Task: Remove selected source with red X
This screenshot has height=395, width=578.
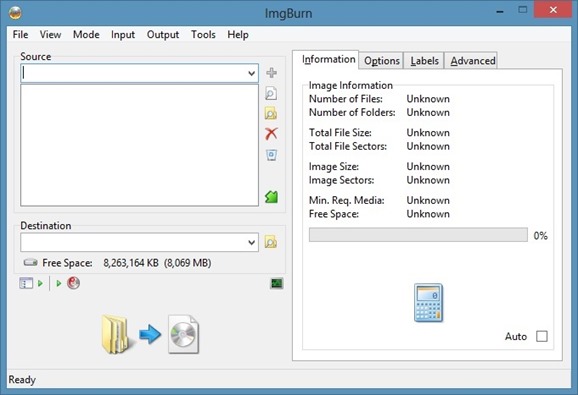Action: pos(271,133)
